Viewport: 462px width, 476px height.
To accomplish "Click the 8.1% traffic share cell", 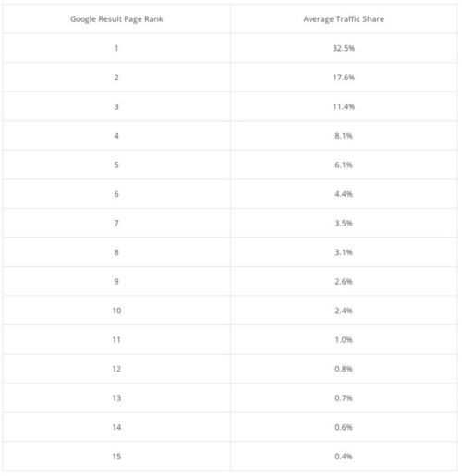I will click(x=344, y=136).
